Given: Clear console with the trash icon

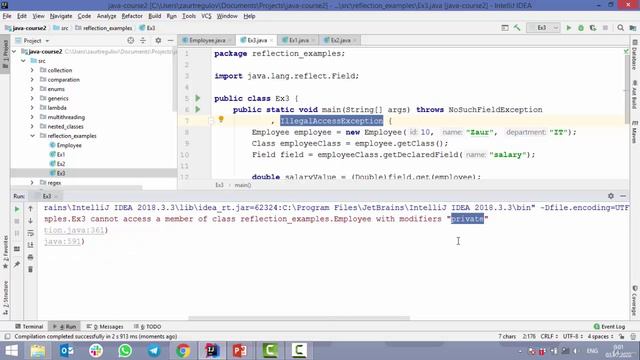Looking at the screenshot, I should 30,269.
